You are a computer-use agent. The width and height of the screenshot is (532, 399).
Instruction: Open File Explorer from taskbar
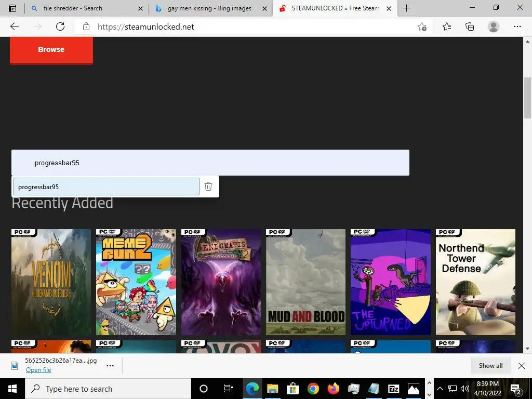pos(272,389)
